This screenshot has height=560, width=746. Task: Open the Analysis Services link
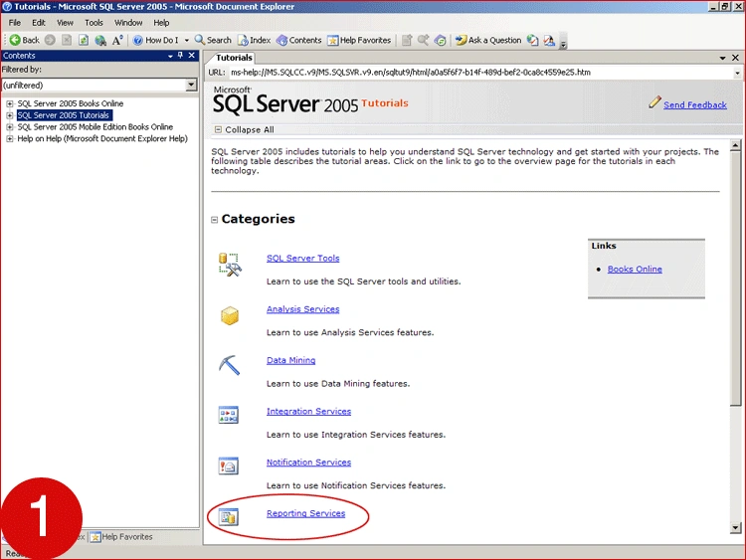coord(303,309)
